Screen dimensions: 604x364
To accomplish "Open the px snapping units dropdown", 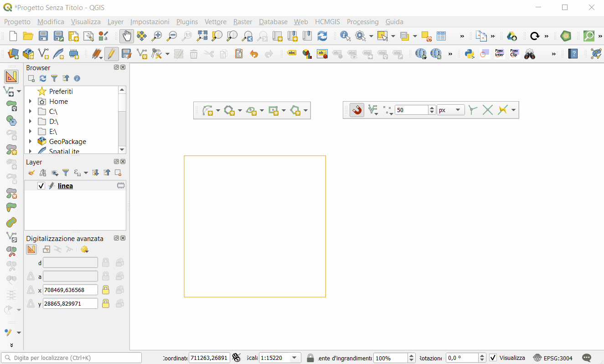I will 450,110.
